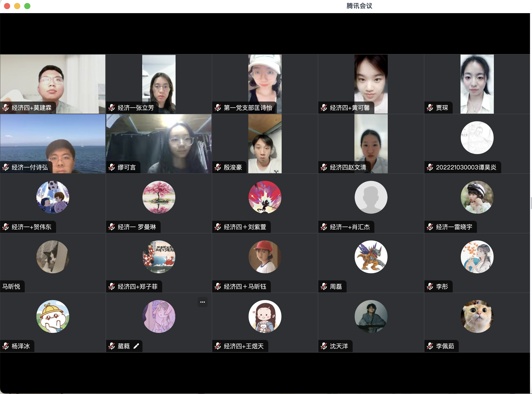Toggle mute on 沈天洋's tile

324,346
